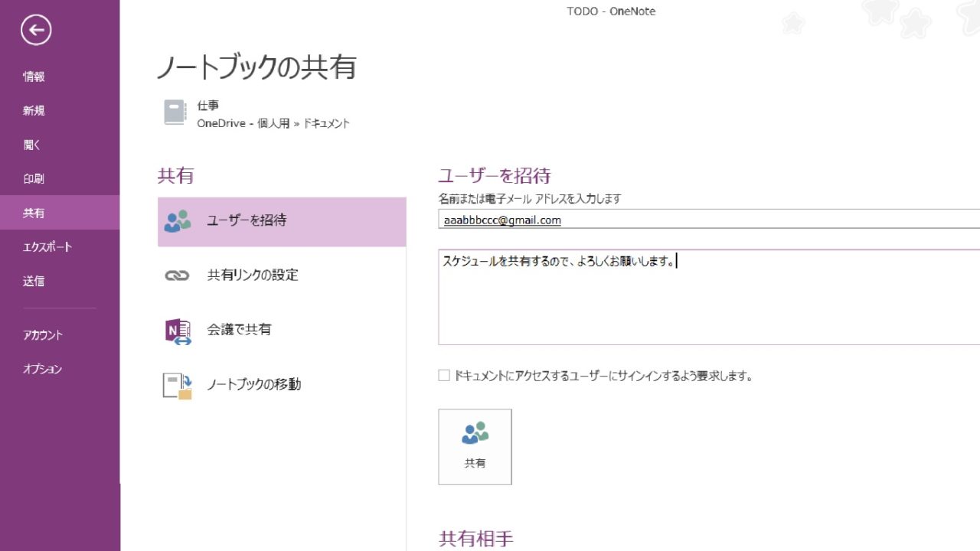Click the 共有 section heading above options
The height and width of the screenshot is (551, 980).
pos(175,176)
